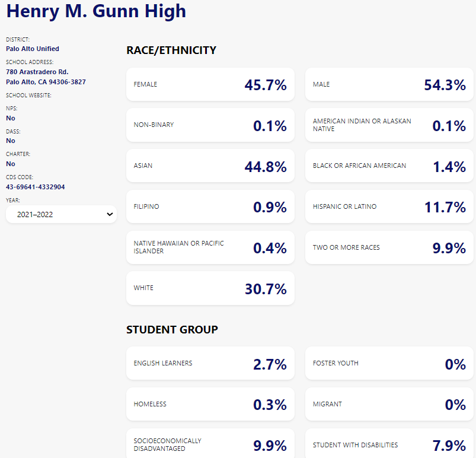Select the American Indian or Alaskan Native card

coord(389,125)
